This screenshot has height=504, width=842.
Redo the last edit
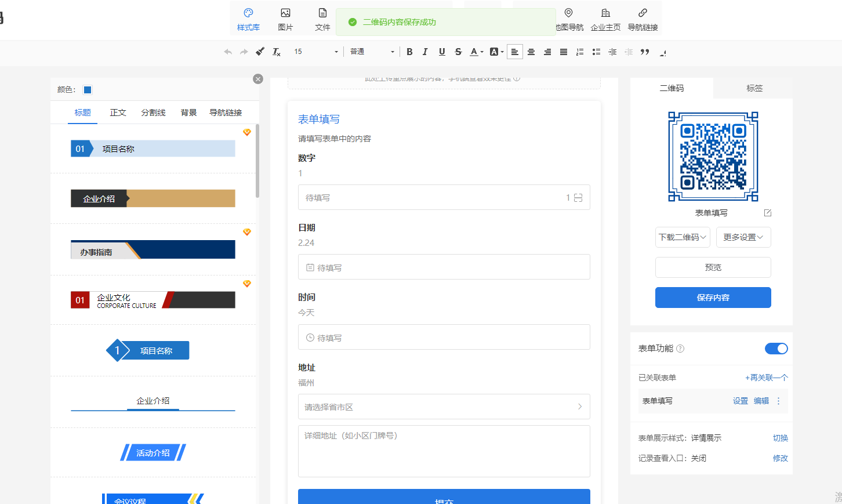[x=244, y=52]
